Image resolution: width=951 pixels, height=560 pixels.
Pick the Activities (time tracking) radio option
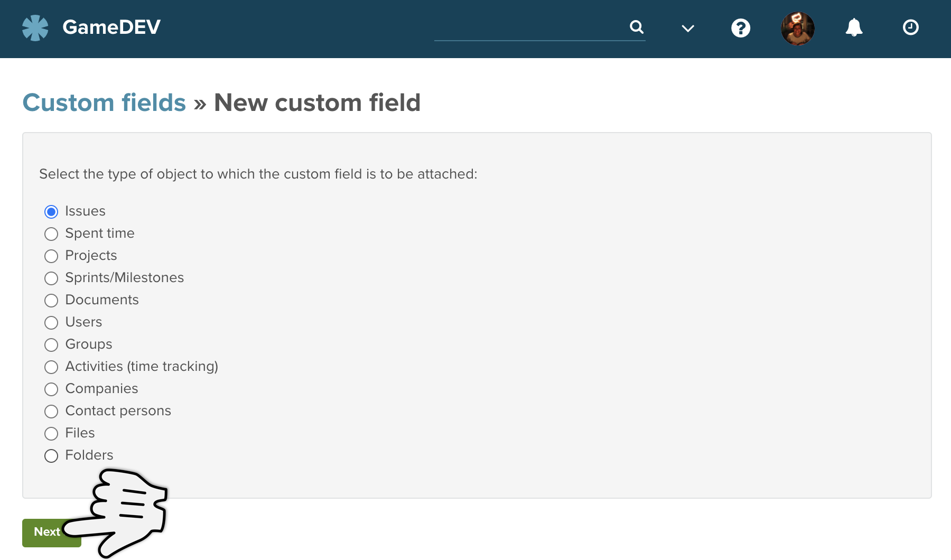tap(51, 367)
